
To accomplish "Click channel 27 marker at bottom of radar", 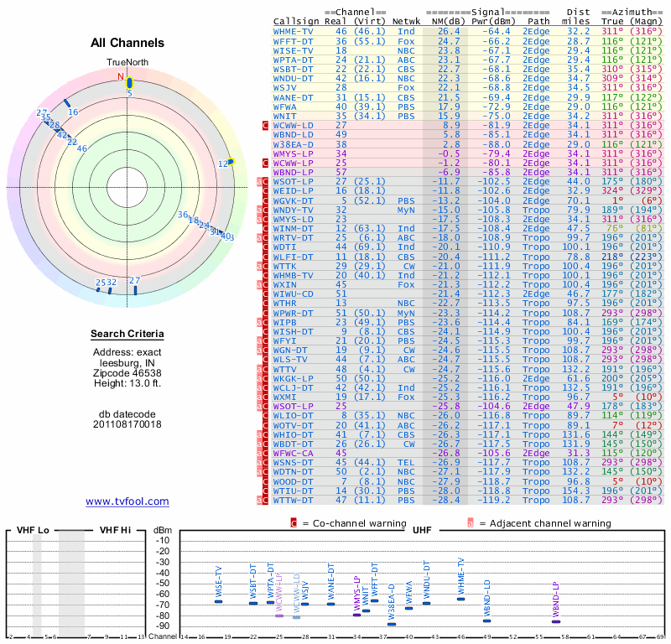I will point(135,290).
